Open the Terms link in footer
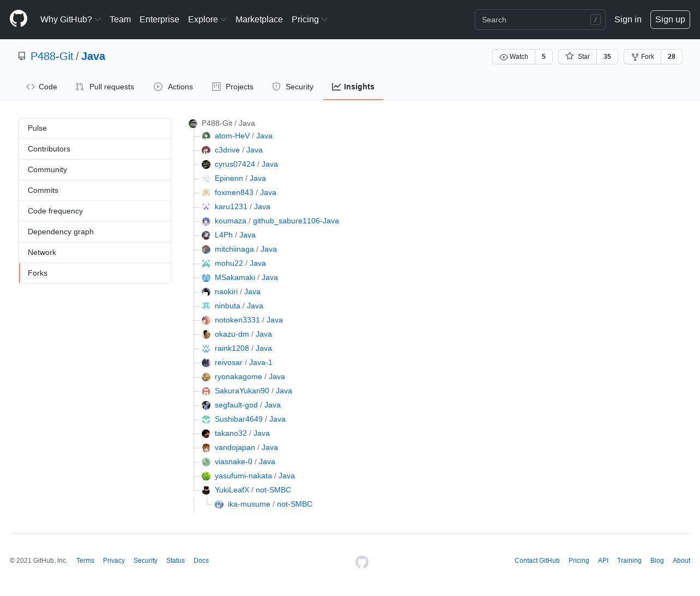The height and width of the screenshot is (596, 700). [x=85, y=561]
